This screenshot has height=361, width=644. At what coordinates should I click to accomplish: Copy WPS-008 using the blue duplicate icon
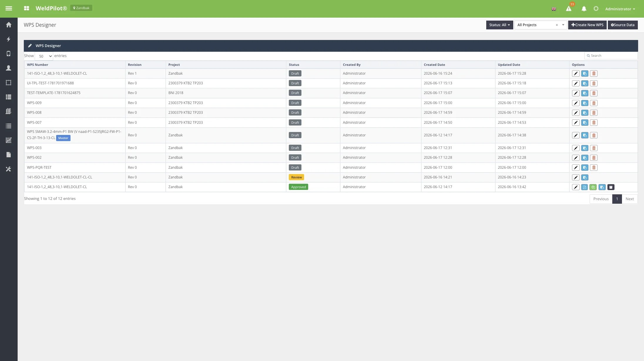[585, 113]
